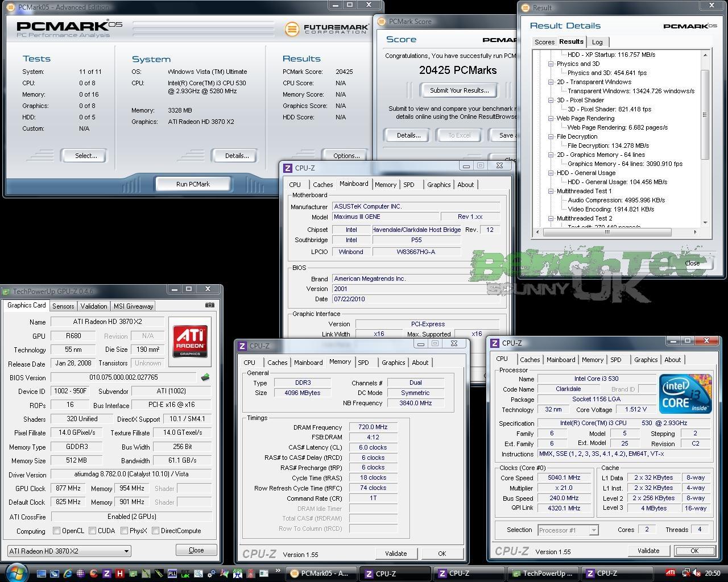Screen dimensions: 728x582
Task: Click Submit Your Results... button
Action: point(459,90)
